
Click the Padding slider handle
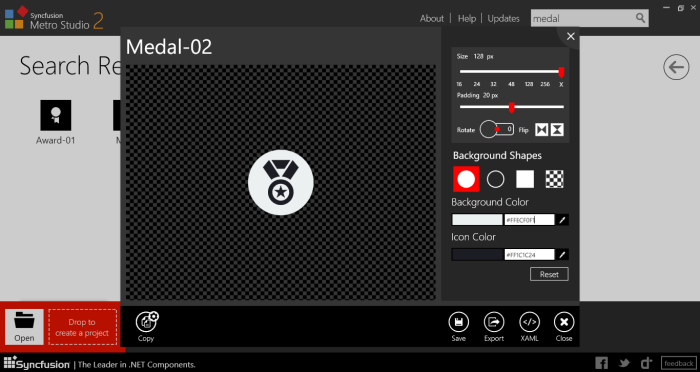click(x=512, y=108)
